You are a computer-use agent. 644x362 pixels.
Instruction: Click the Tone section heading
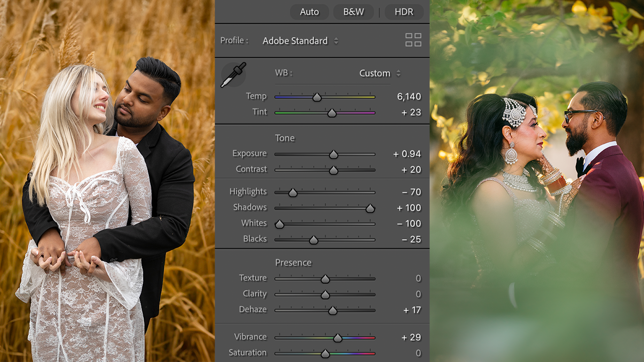point(285,138)
